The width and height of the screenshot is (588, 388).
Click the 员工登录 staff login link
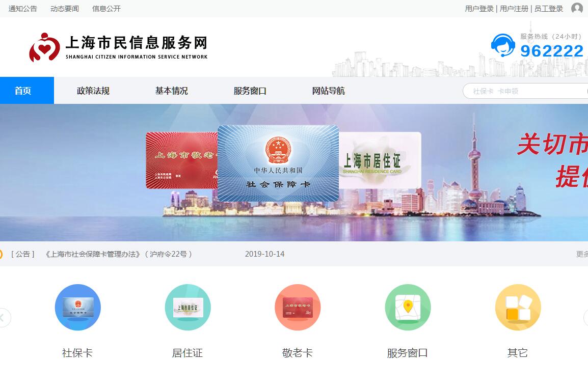click(x=549, y=9)
